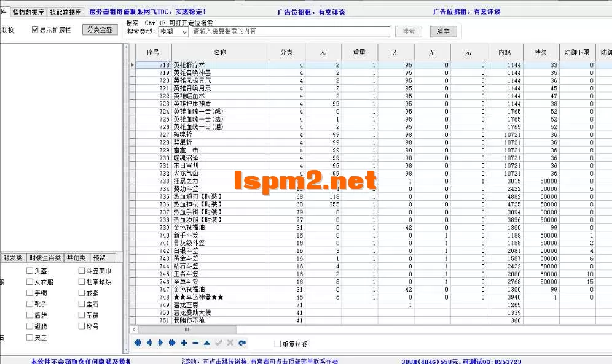Add a new record with the plus icon
The width and height of the screenshot is (612, 364).
tap(184, 343)
